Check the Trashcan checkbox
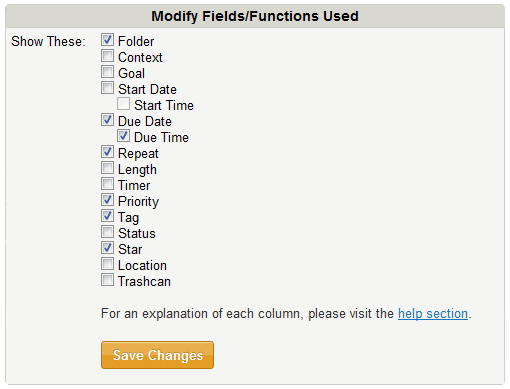The height and width of the screenshot is (389, 510). pos(107,280)
